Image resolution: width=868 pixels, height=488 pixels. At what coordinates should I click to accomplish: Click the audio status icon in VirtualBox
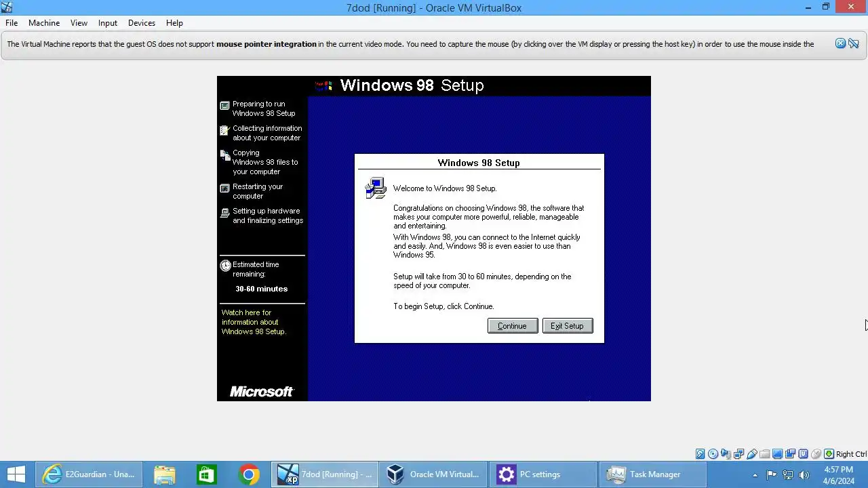[726, 454]
